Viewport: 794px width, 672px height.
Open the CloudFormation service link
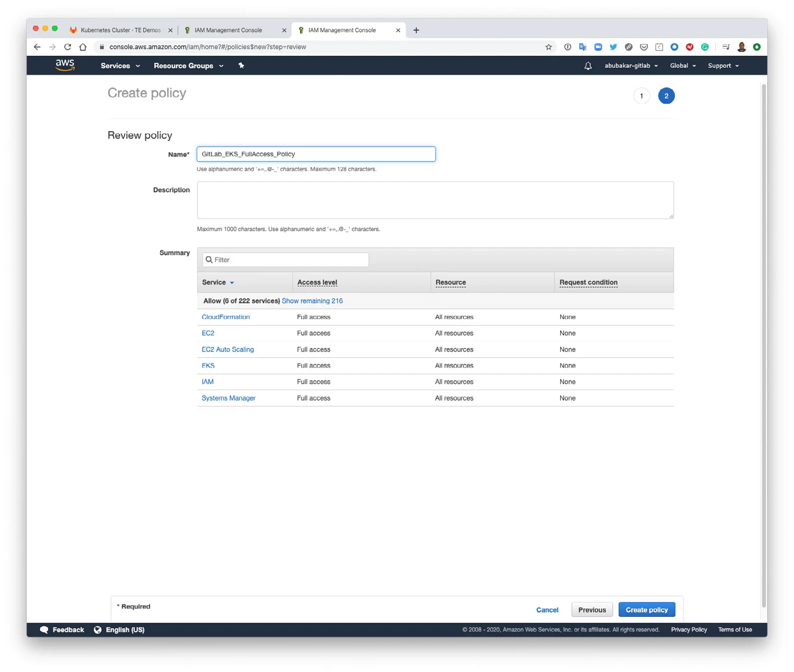click(x=226, y=317)
